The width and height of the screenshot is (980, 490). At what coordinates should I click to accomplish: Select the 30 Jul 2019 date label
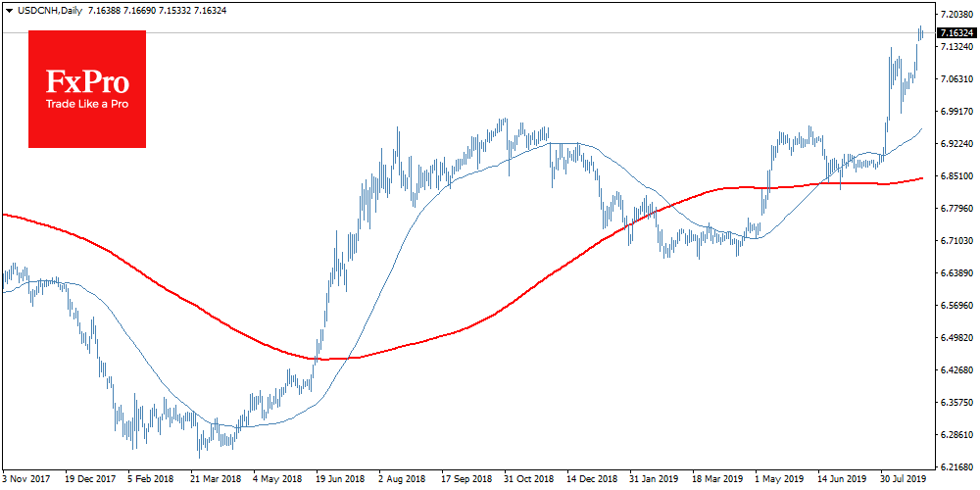click(901, 480)
